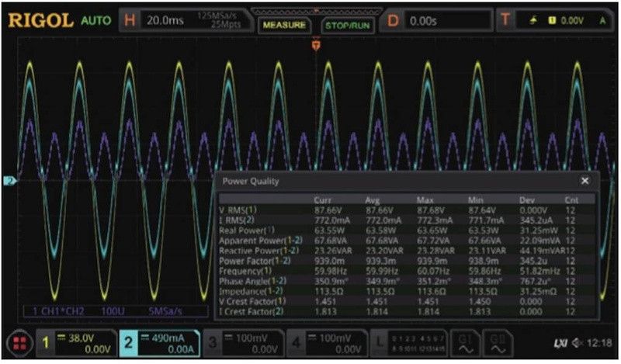The image size is (621, 364).
Task: Click the G2 waveform generator icon
Action: click(x=497, y=342)
